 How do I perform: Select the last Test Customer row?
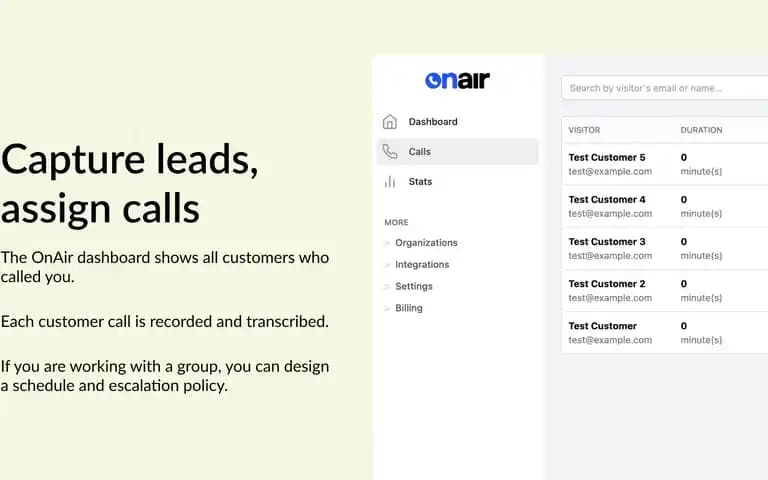point(665,333)
